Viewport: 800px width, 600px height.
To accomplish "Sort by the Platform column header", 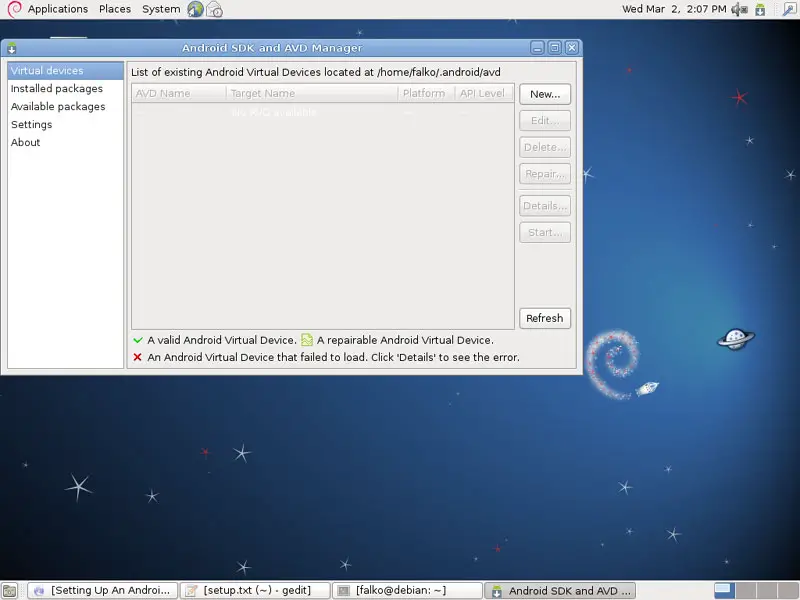I will pyautogui.click(x=427, y=93).
